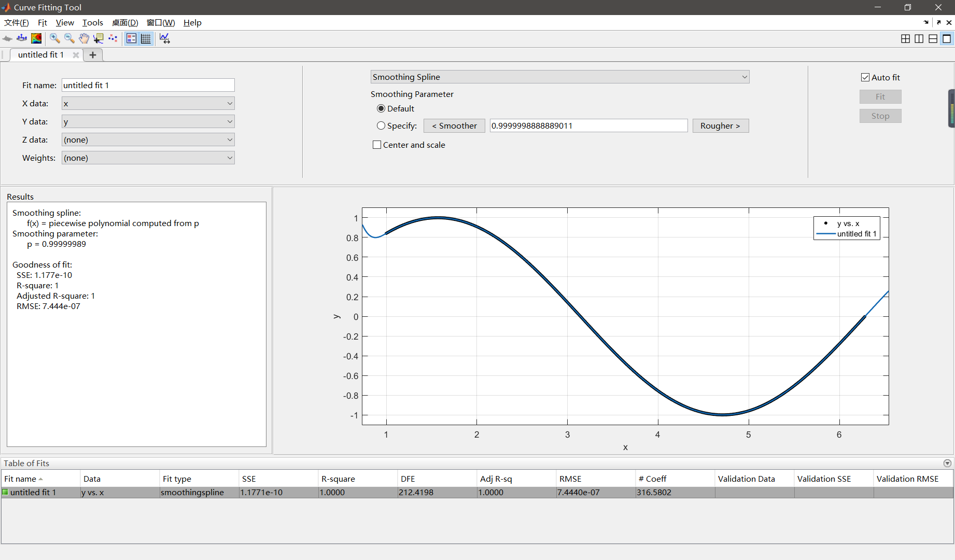
Task: Select the Data Cursor tool
Action: [98, 38]
